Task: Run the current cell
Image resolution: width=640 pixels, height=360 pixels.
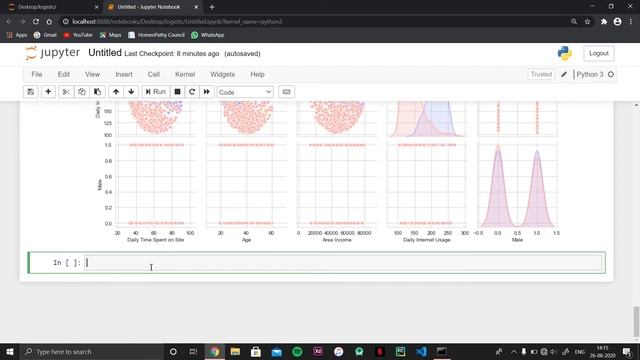Action: click(156, 92)
